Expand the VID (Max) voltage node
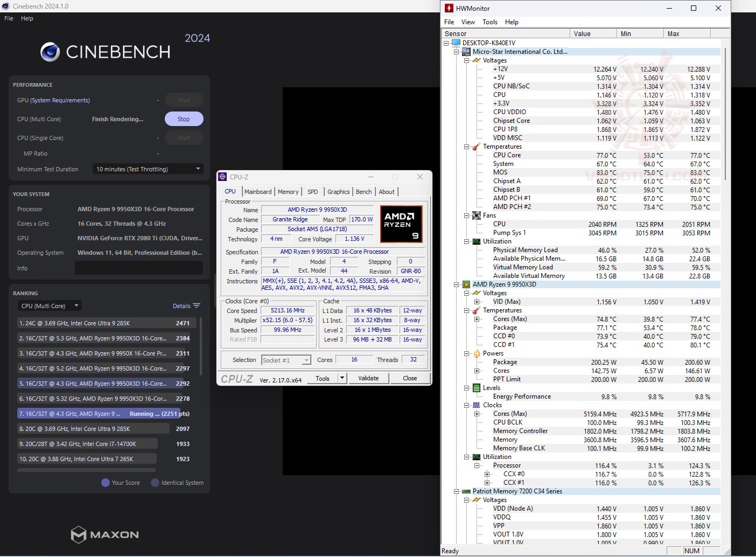Image resolution: width=756 pixels, height=557 pixels. [477, 302]
